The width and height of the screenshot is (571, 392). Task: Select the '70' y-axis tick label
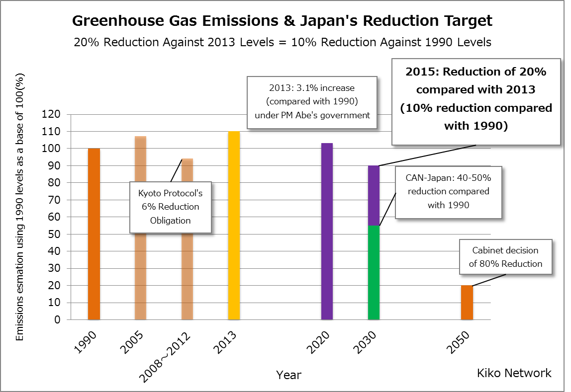click(54, 200)
